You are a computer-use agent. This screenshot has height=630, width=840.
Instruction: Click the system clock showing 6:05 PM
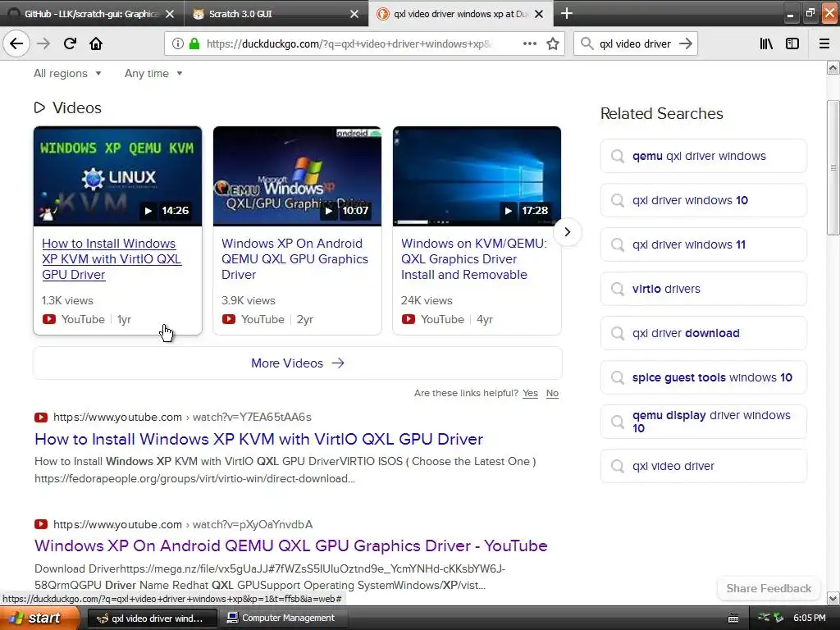[x=810, y=619]
